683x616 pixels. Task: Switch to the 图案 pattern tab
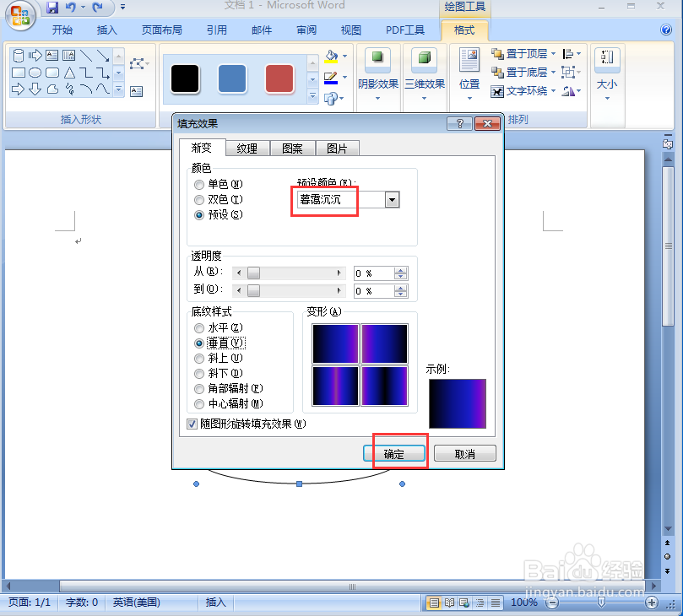(292, 149)
